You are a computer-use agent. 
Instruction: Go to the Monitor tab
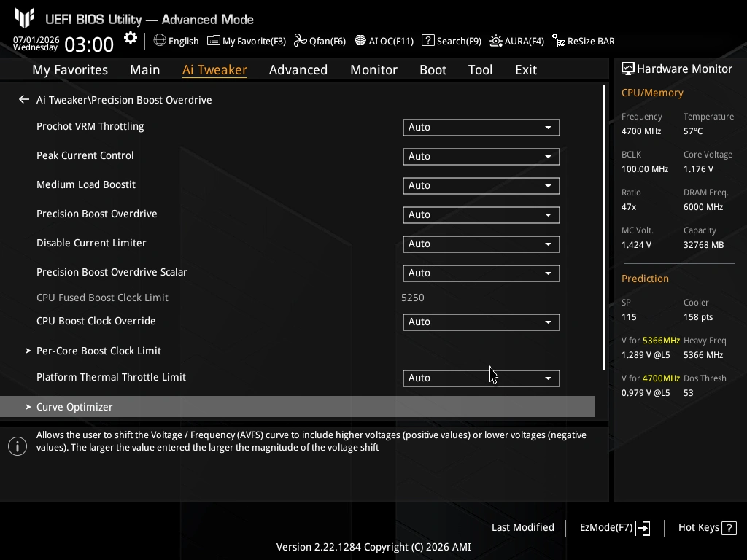coord(373,69)
